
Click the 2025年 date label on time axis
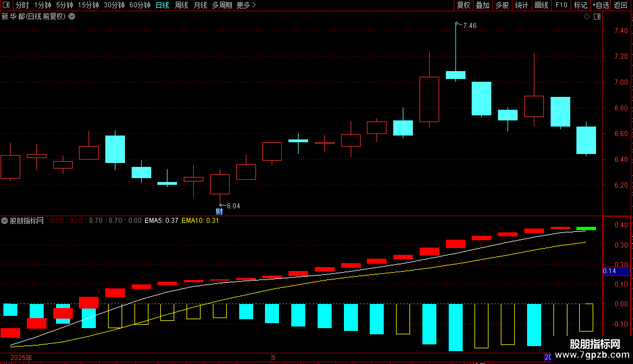[21, 358]
